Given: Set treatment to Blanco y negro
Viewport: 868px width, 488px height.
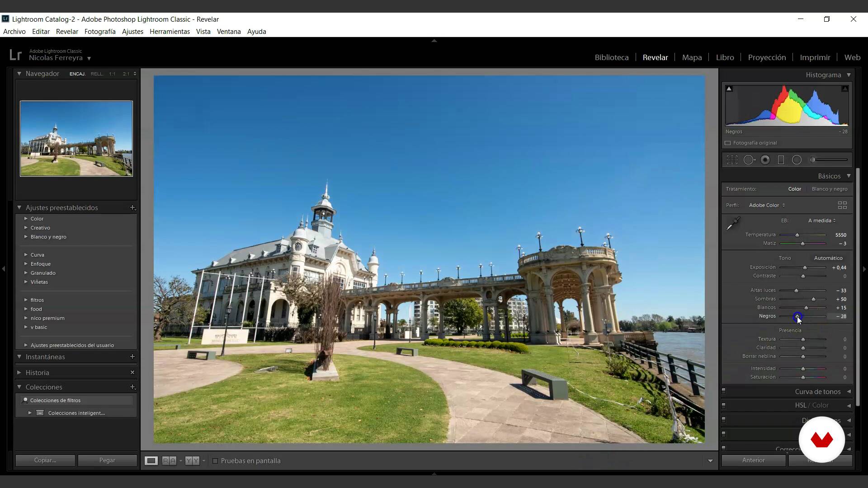Looking at the screenshot, I should coord(830,189).
